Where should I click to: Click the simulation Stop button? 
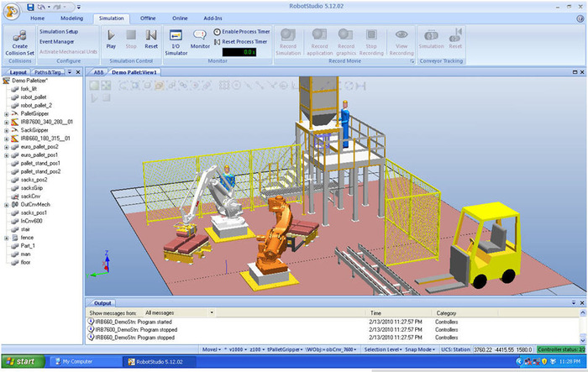coord(131,39)
